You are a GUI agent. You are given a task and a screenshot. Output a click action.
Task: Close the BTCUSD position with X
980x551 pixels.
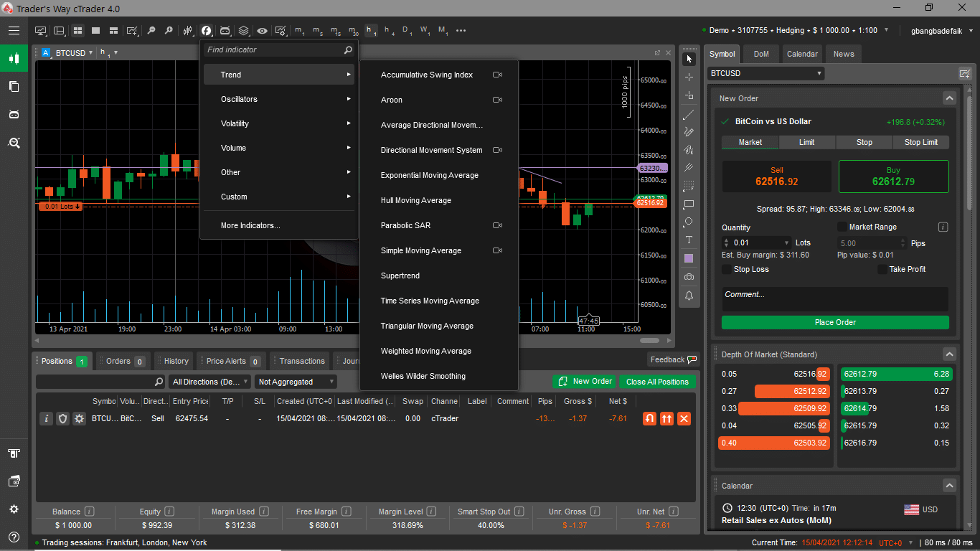click(x=684, y=418)
